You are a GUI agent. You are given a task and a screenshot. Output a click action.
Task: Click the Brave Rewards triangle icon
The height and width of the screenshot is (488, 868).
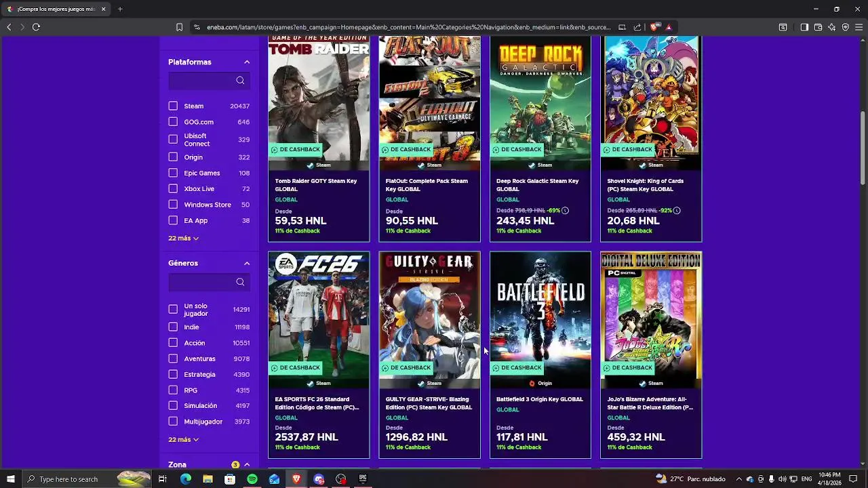[x=669, y=27]
